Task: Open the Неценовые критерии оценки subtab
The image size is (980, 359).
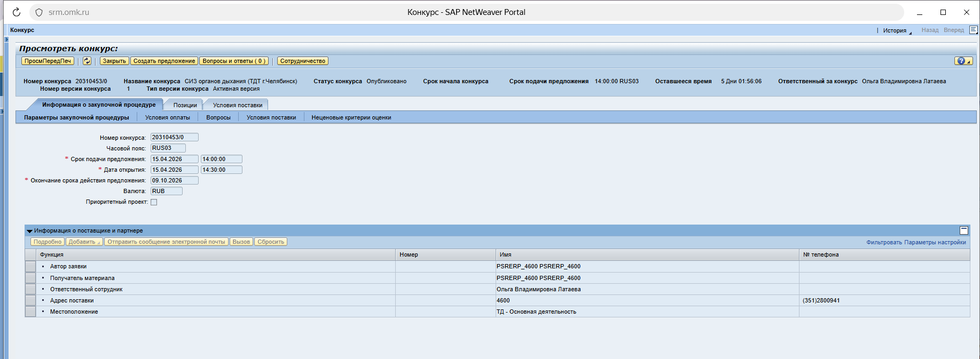Action: tap(351, 117)
